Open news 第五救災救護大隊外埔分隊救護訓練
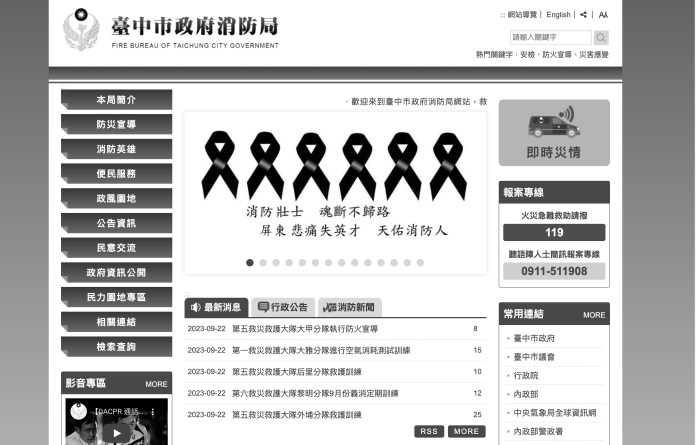 point(297,415)
